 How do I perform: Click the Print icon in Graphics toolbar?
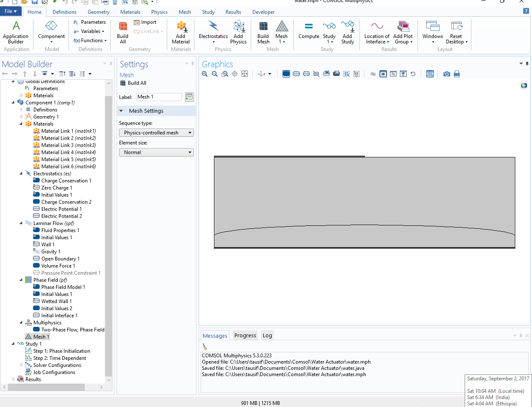click(457, 74)
